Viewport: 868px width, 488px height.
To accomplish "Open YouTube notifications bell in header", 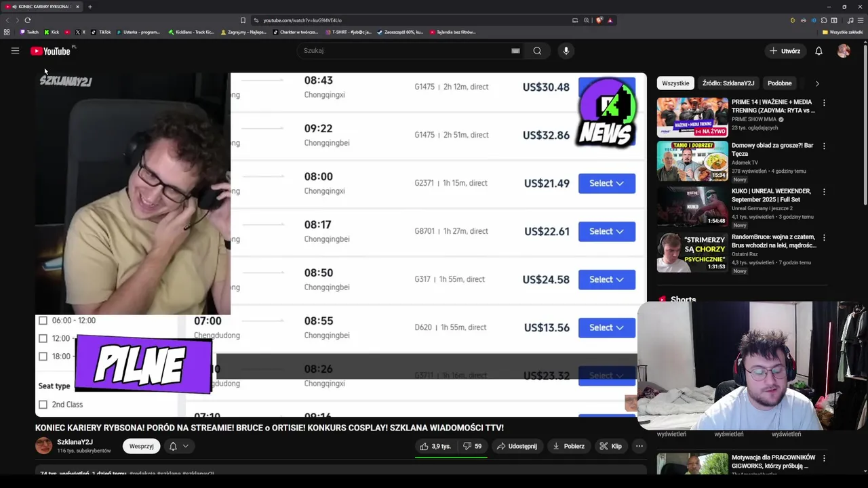I will [818, 51].
